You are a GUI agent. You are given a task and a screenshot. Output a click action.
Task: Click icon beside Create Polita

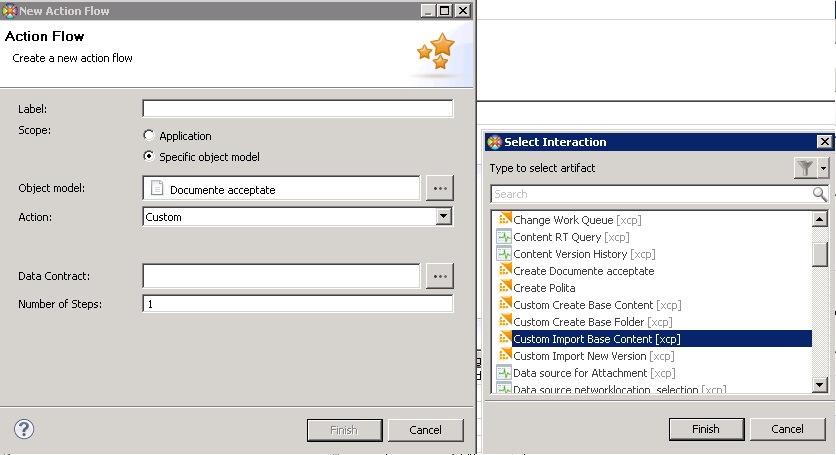tap(504, 288)
